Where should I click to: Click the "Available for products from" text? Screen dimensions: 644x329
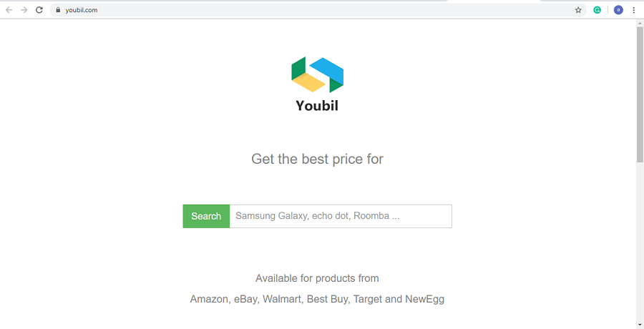pyautogui.click(x=317, y=278)
